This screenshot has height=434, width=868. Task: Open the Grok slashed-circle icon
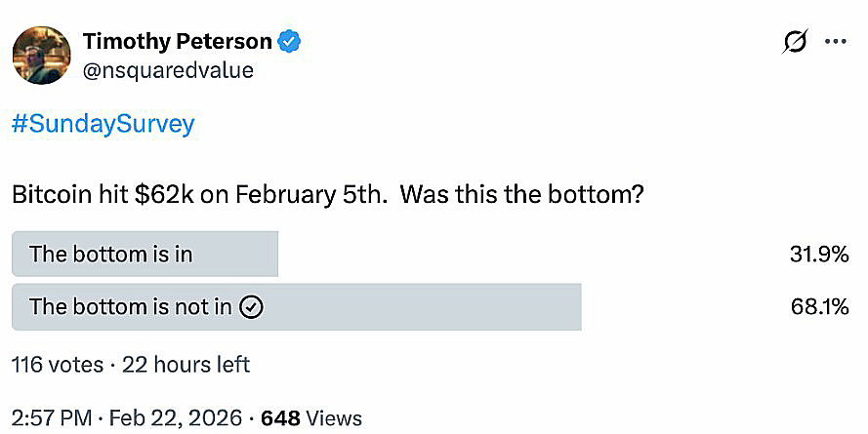(x=796, y=42)
